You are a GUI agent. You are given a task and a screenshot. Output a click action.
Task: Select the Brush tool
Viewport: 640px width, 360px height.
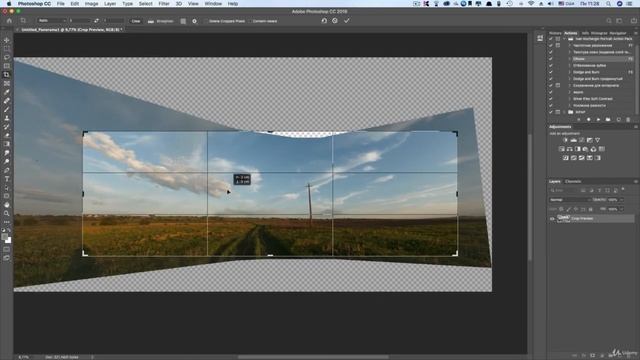[7, 109]
